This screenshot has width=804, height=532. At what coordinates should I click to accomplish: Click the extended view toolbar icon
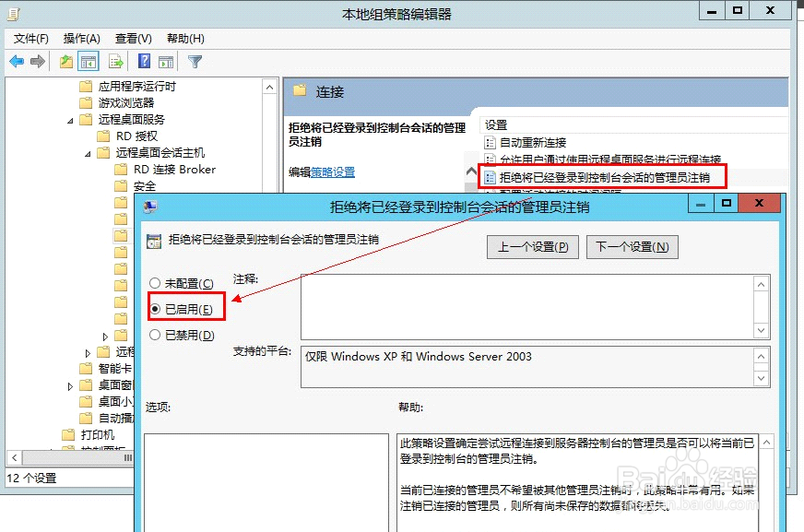click(166, 61)
